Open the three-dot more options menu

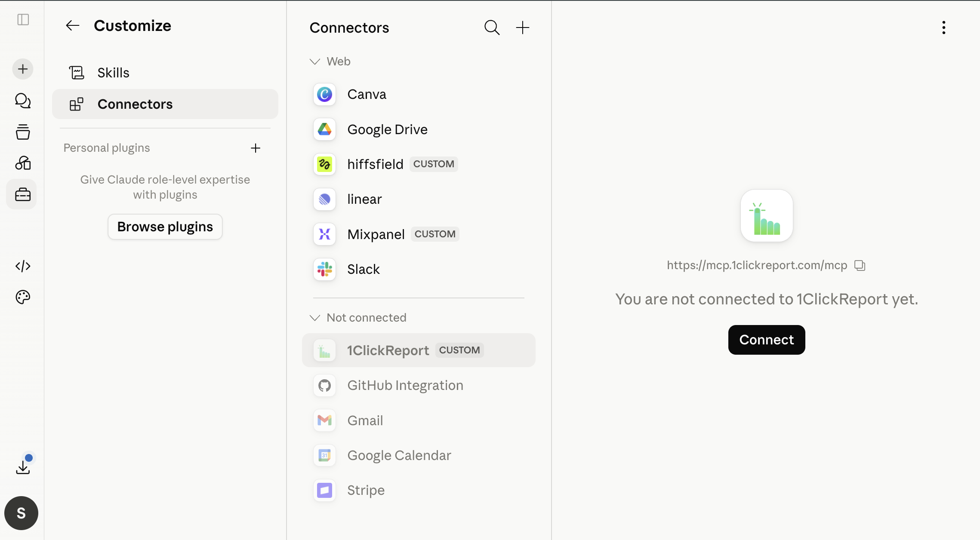943,28
